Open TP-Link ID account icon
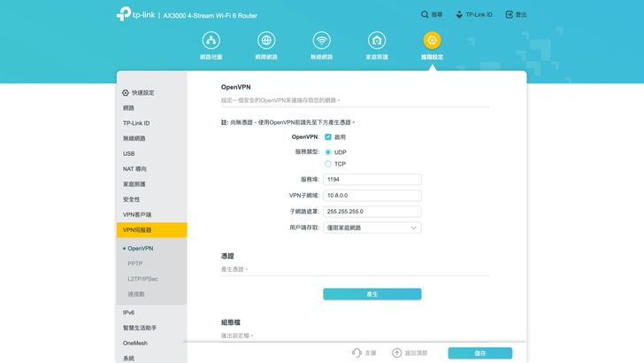 pos(459,15)
